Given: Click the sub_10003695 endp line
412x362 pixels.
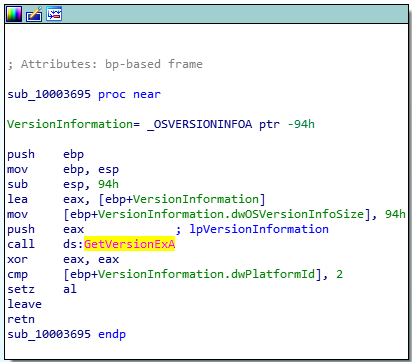Looking at the screenshot, I should [67, 334].
